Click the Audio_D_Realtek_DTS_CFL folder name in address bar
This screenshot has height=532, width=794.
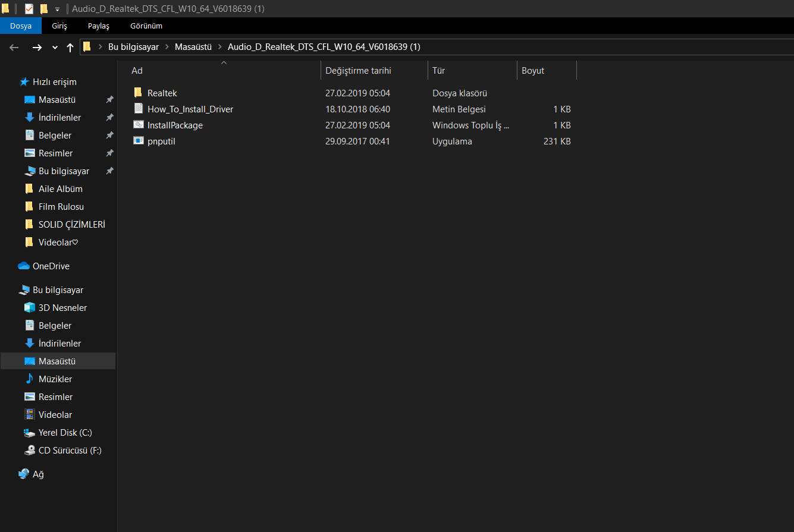324,47
